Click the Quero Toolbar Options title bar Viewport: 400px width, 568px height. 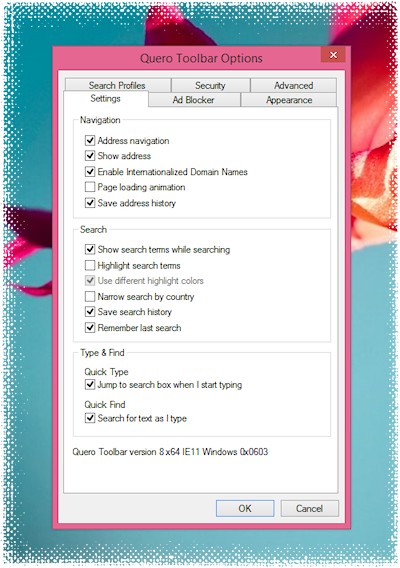pyautogui.click(x=201, y=58)
